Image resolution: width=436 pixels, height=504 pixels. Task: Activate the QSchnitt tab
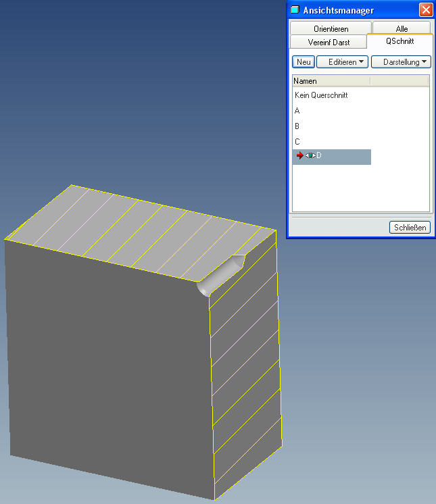pos(399,41)
